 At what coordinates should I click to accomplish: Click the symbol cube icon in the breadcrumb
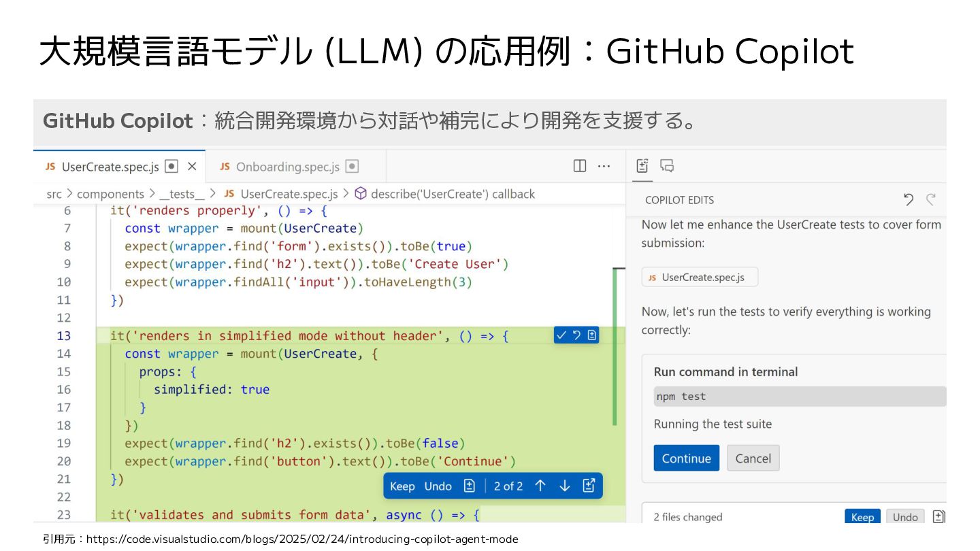pos(361,193)
